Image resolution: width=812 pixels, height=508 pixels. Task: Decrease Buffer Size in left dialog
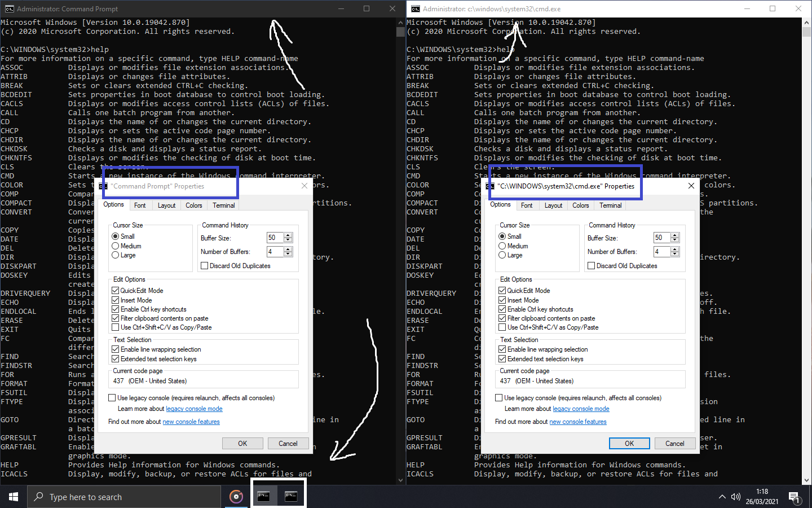click(x=288, y=240)
